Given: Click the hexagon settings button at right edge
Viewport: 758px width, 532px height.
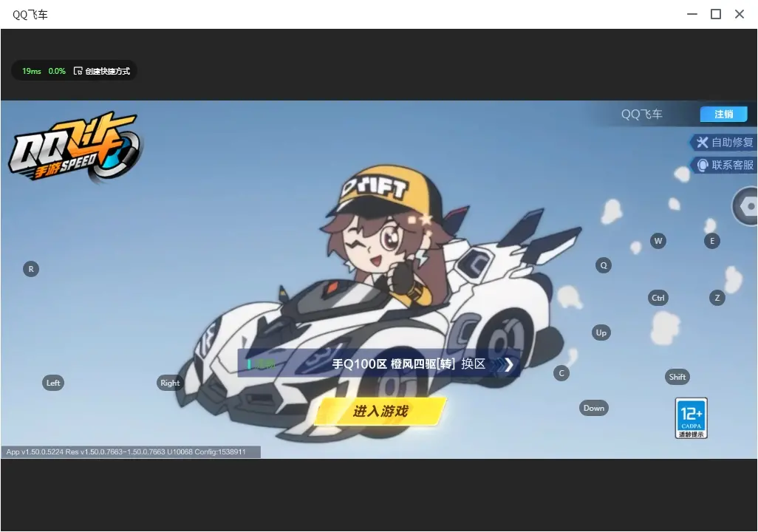Looking at the screenshot, I should [x=745, y=206].
